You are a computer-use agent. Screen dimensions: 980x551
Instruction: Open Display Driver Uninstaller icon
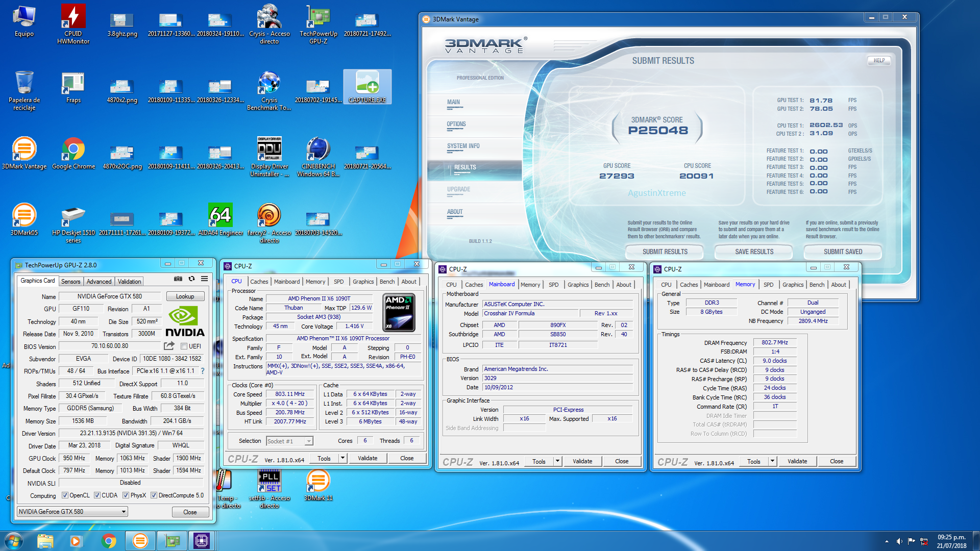point(269,157)
